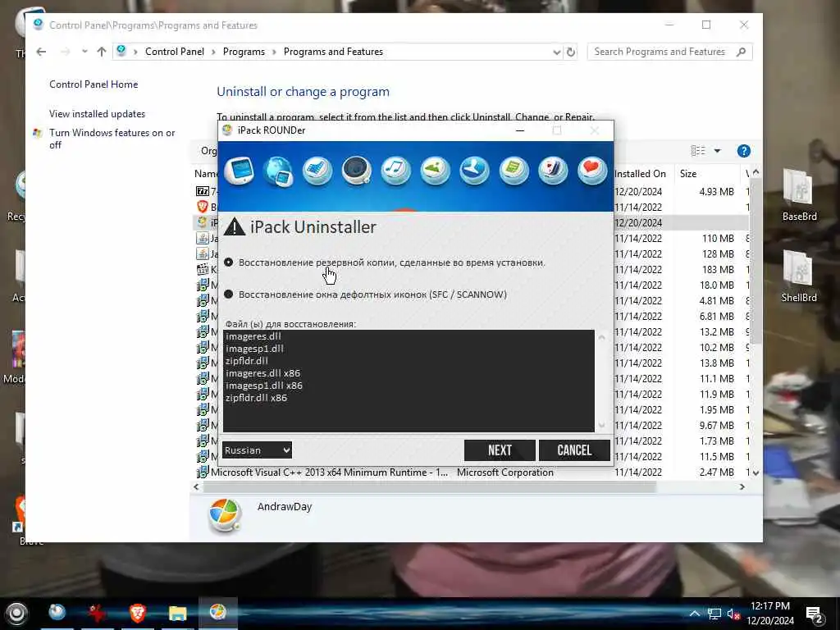840x630 pixels.
Task: Select imageres.dll in the restore file list
Action: (253, 336)
